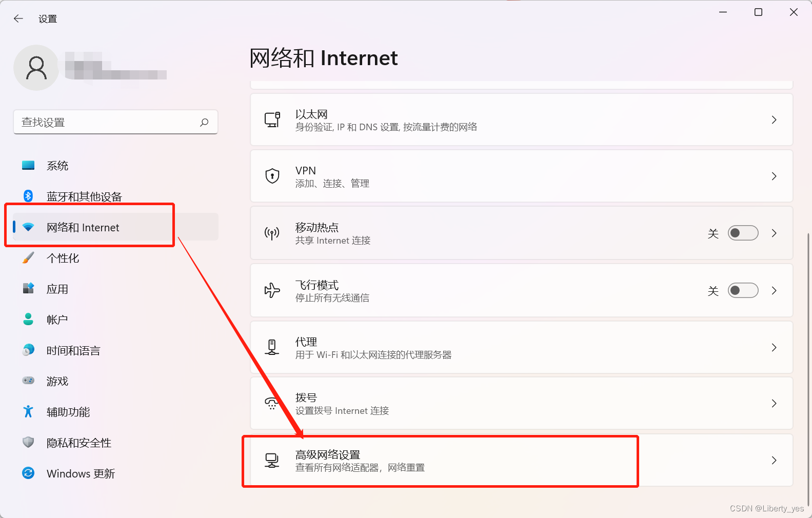Open 时间和语言 in the sidebar

click(115, 350)
